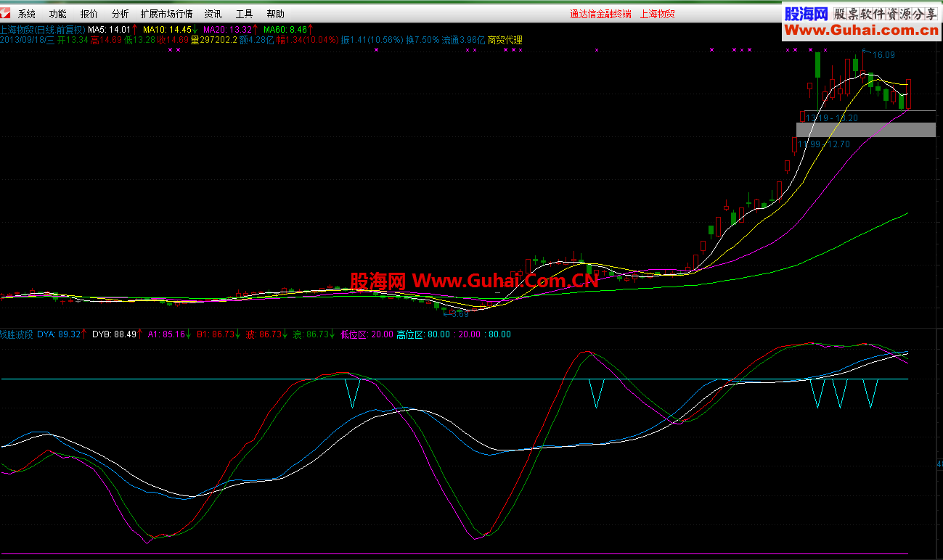Click the opening price 开13.34
This screenshot has height=560, width=943.
coord(73,41)
